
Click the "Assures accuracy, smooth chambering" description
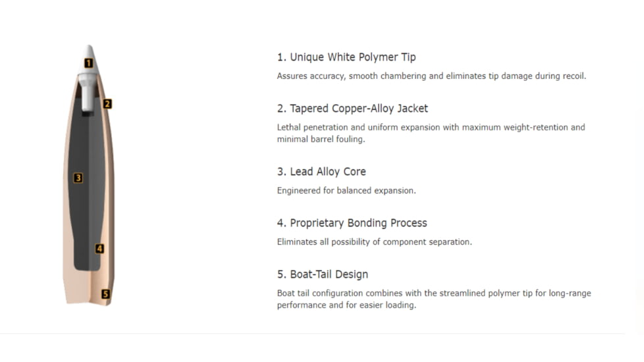431,76
